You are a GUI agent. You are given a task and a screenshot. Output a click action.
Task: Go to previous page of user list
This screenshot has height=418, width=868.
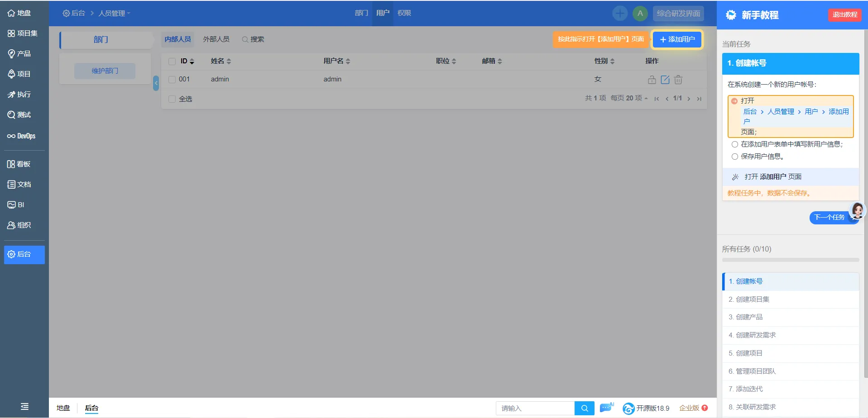tap(667, 99)
